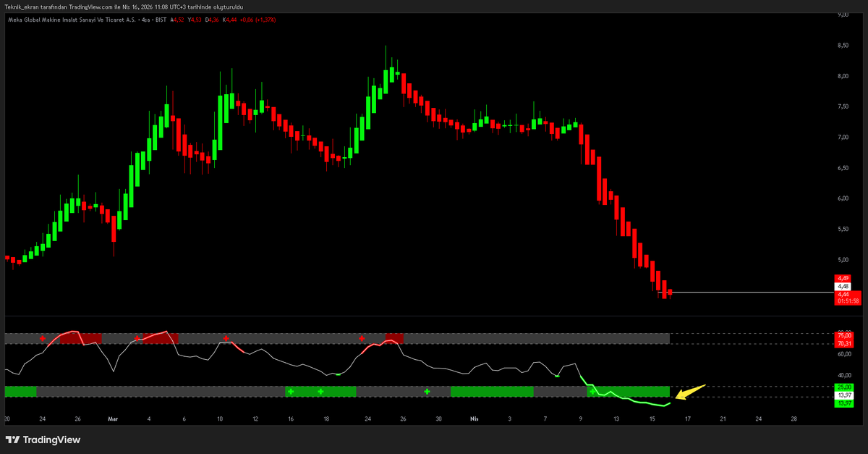Screen dimensions: 868x454
Task: Click the white 13,97 indicator value tag
Action: [x=843, y=395]
